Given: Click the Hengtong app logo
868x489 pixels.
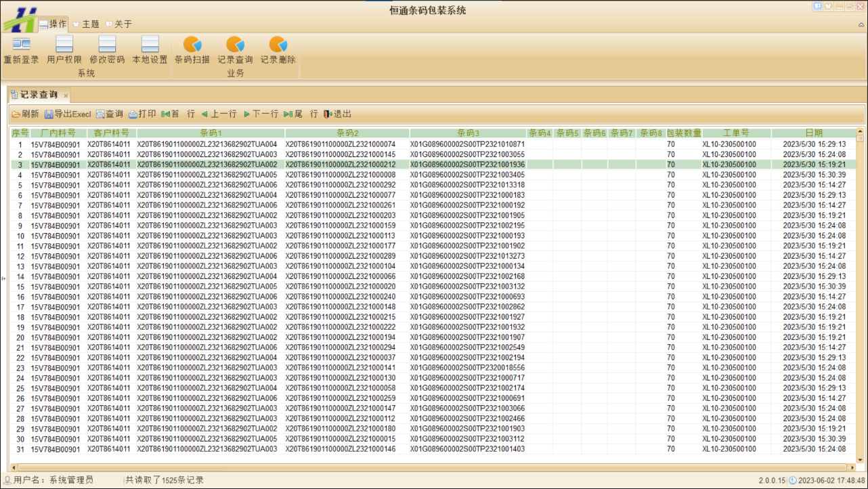Looking at the screenshot, I should tap(20, 19).
